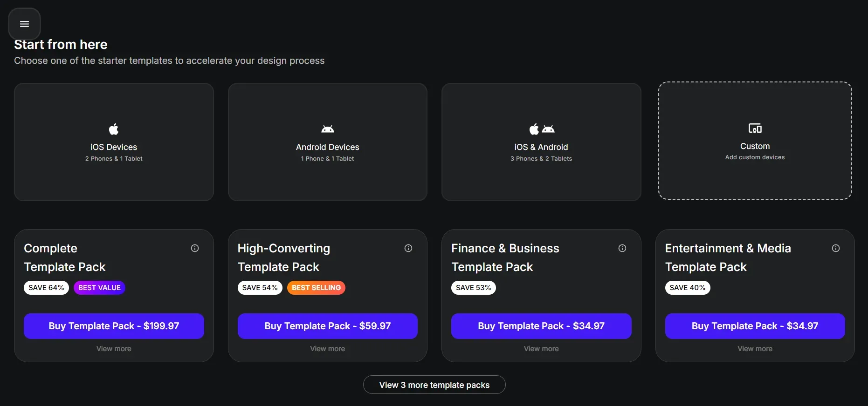Expand View more under Complete Template Pack
Viewport: 868px width, 406px height.
[x=114, y=349]
